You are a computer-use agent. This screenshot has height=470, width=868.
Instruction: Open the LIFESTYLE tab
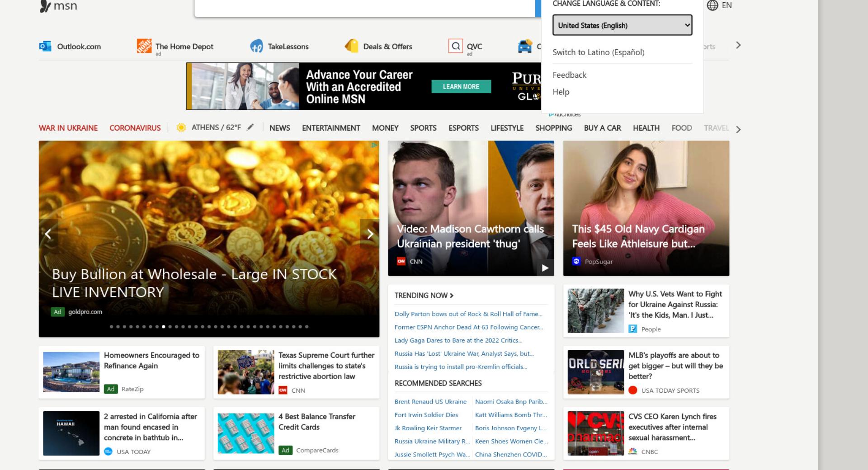(507, 128)
